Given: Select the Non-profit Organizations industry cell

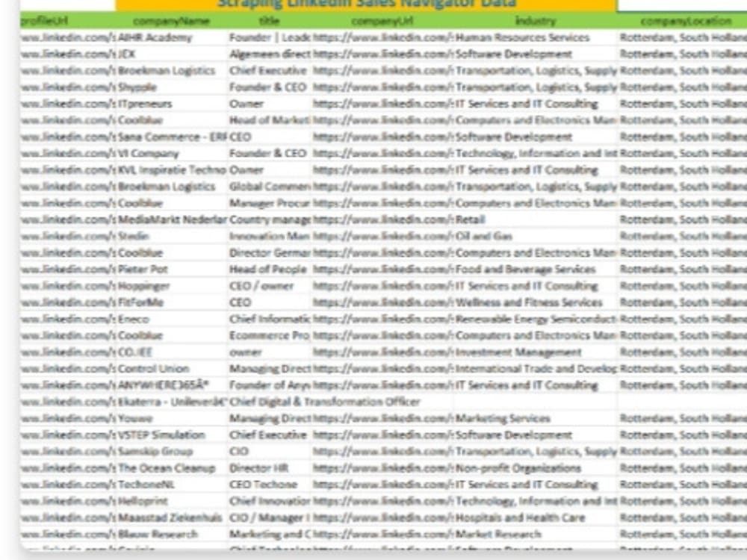Looking at the screenshot, I should (536, 468).
